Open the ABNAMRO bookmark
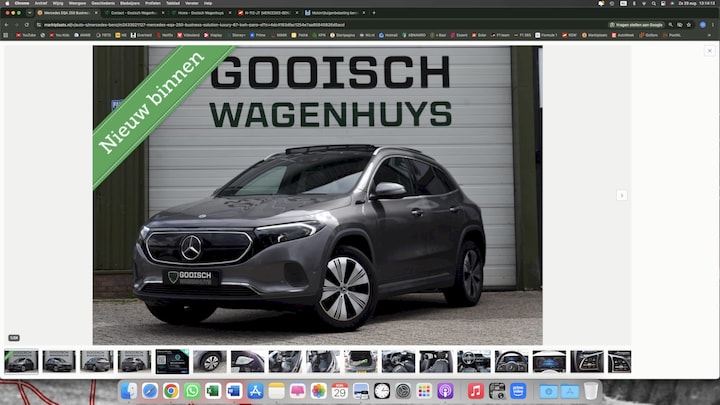The image size is (720, 405). 414,35
